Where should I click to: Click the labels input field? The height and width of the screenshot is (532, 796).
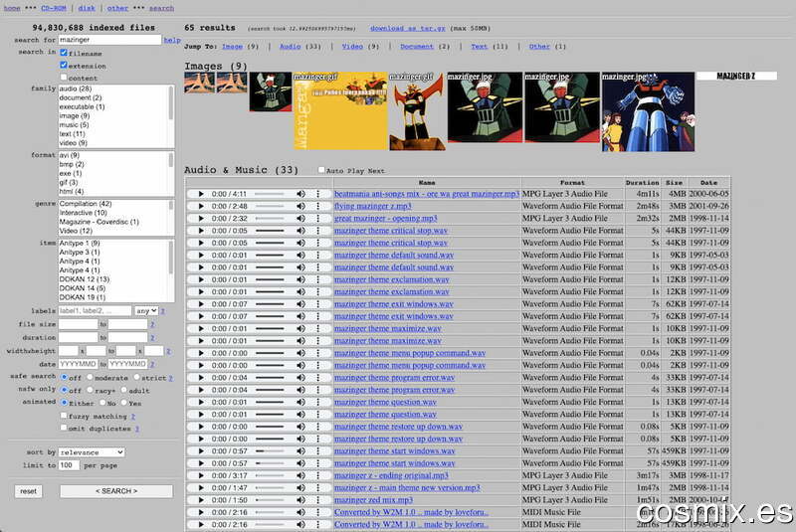point(95,310)
